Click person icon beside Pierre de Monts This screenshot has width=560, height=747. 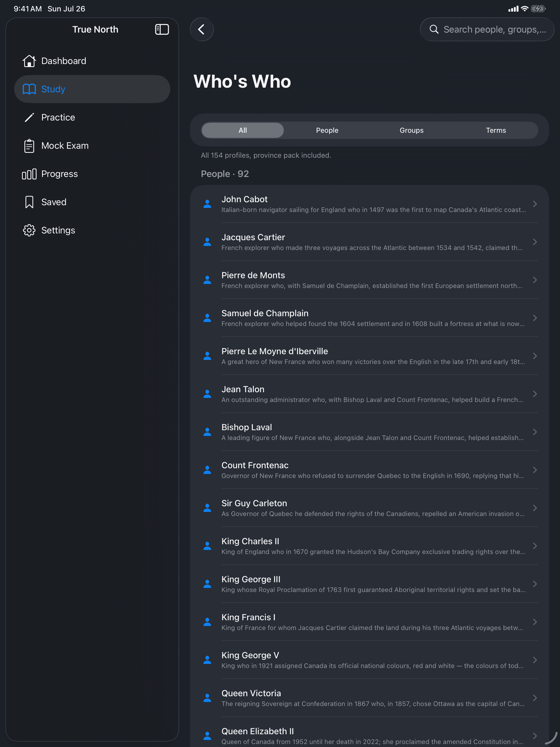coord(207,280)
